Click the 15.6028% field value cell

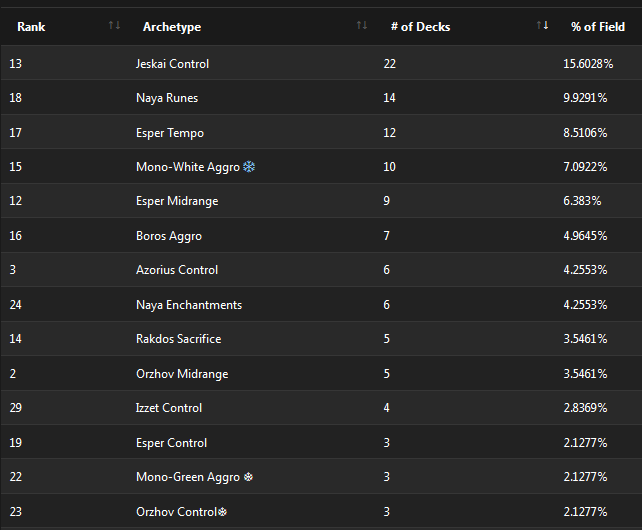click(588, 64)
